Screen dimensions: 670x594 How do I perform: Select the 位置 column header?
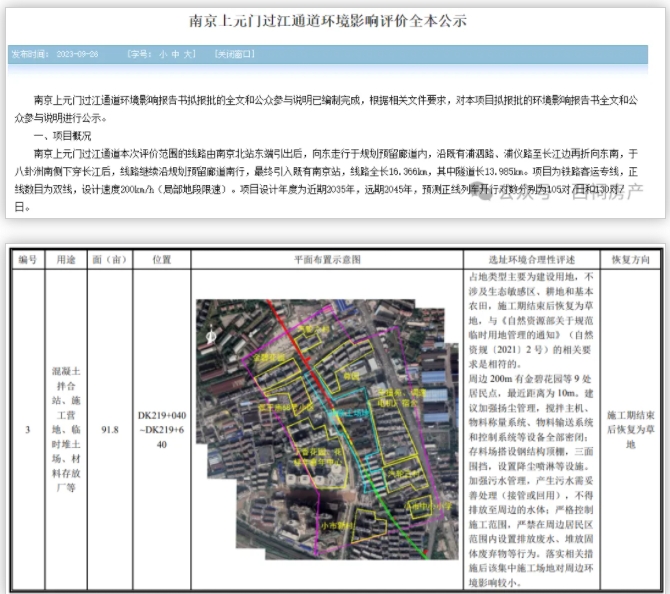tap(162, 258)
